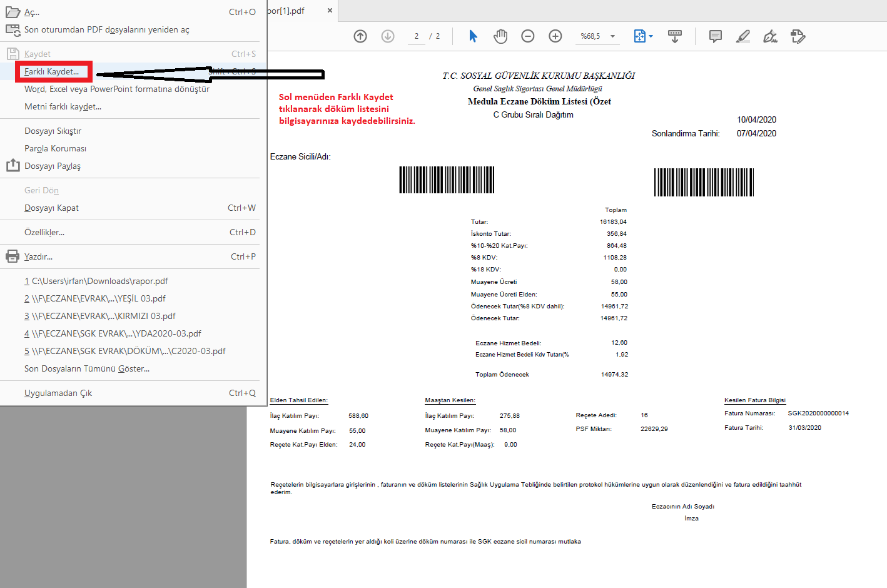Click Dosyayı Paylaş share option

(53, 166)
